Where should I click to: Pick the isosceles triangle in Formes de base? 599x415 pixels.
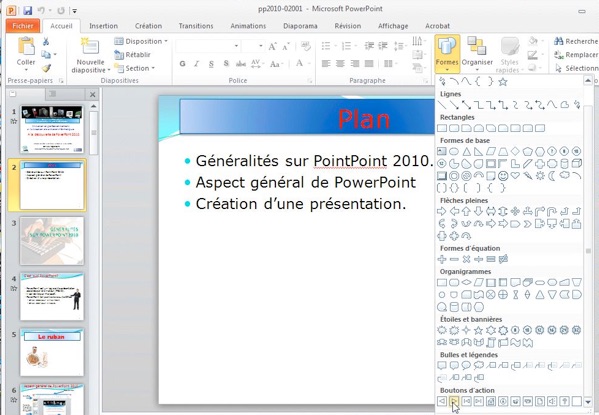click(x=466, y=151)
